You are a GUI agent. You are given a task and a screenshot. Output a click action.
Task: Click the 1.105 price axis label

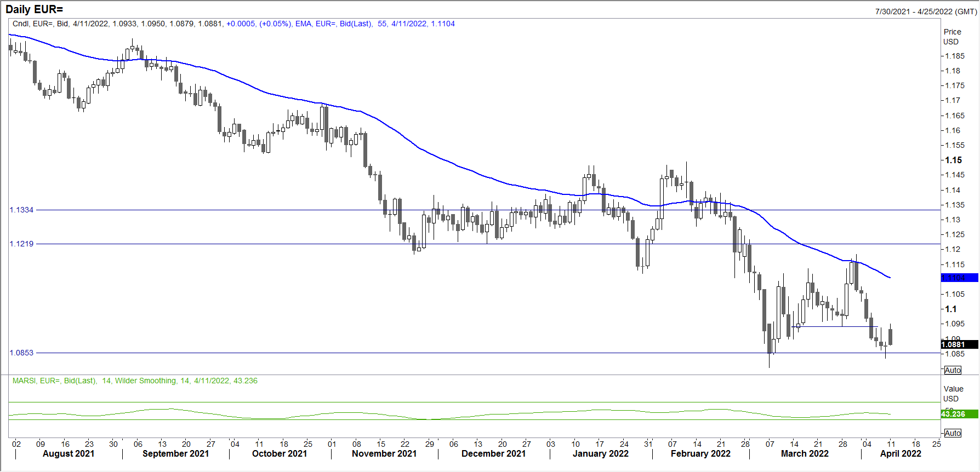click(955, 294)
